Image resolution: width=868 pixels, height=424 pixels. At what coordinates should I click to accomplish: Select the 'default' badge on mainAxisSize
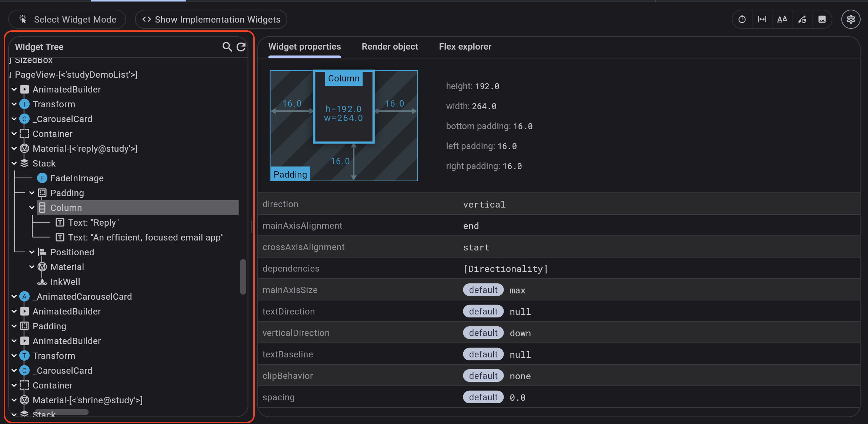tap(483, 290)
